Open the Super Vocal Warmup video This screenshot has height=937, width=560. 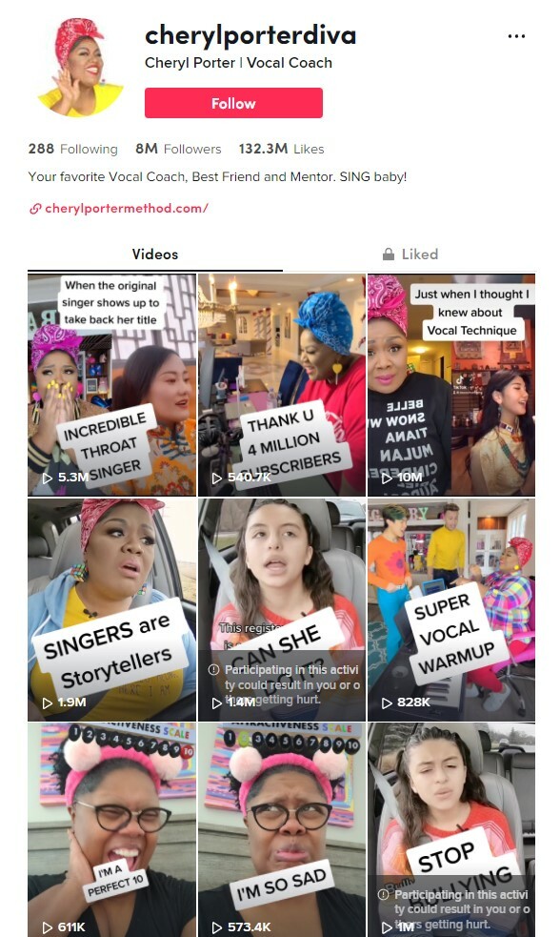click(x=451, y=609)
